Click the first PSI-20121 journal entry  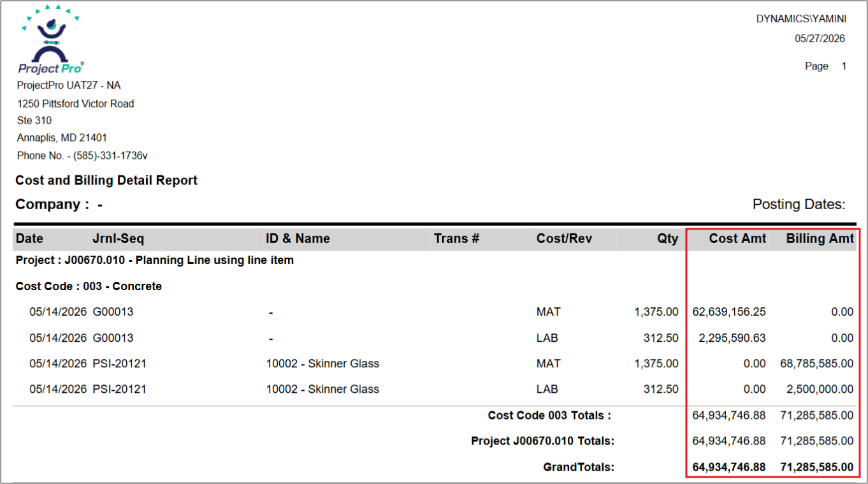click(x=120, y=363)
